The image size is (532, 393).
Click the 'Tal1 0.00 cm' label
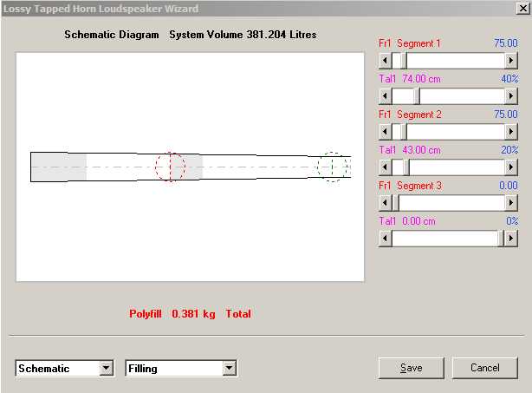pos(407,221)
